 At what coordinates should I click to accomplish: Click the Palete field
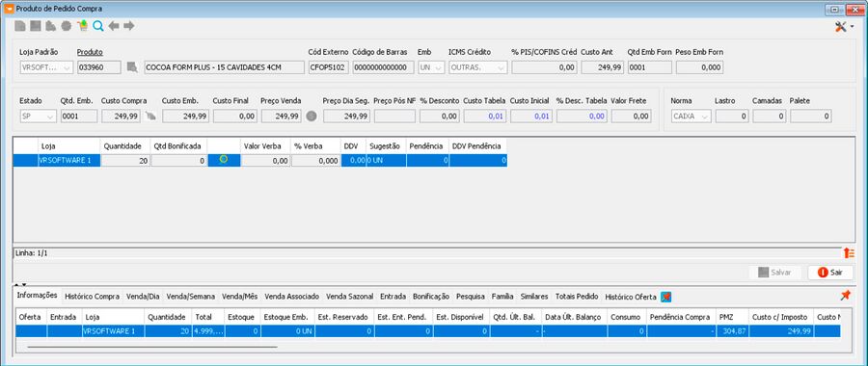811,117
